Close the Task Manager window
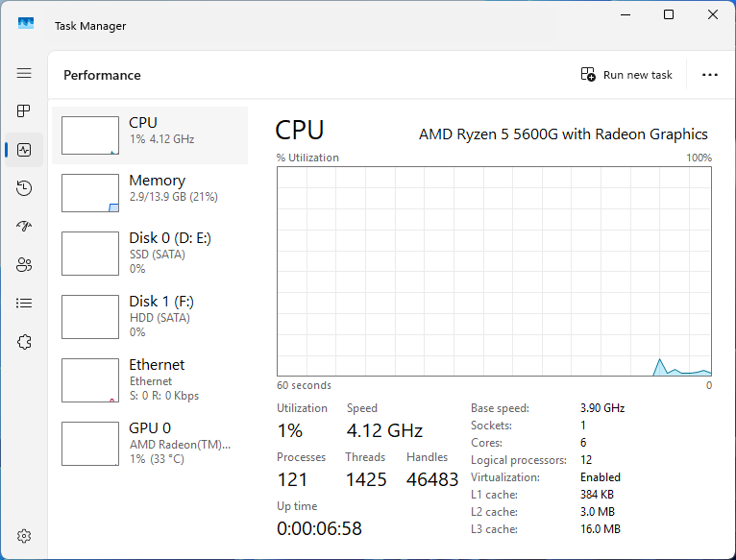Image resolution: width=736 pixels, height=560 pixels. point(713,15)
